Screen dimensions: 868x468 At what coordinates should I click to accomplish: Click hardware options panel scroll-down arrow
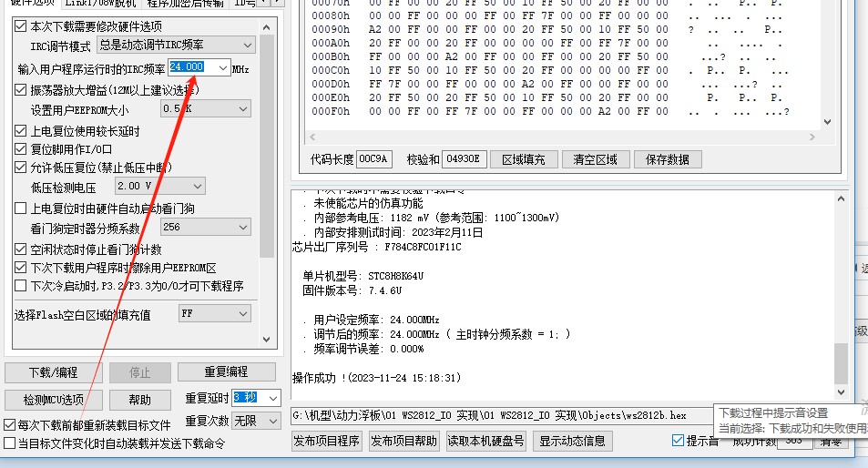pos(266,339)
